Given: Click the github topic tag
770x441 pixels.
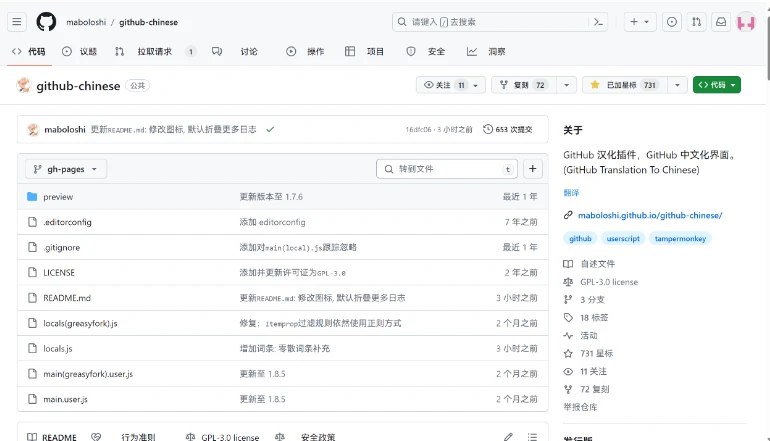Looking at the screenshot, I should click(x=580, y=238).
